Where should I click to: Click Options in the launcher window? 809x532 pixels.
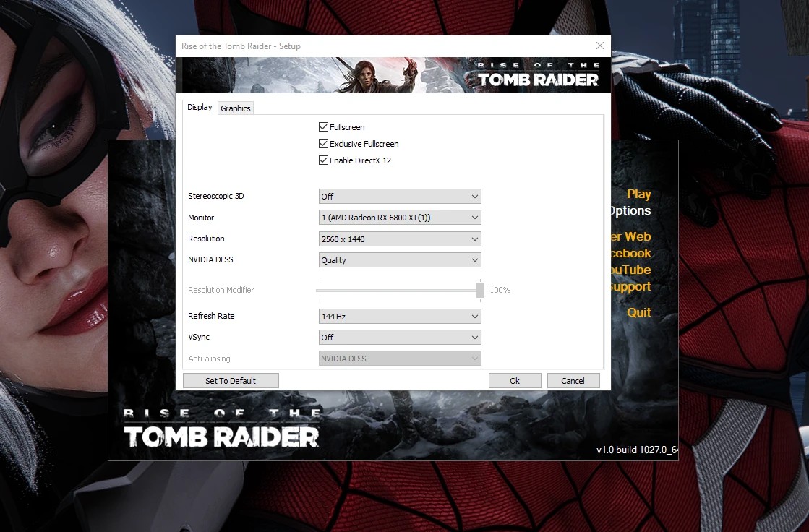630,210
